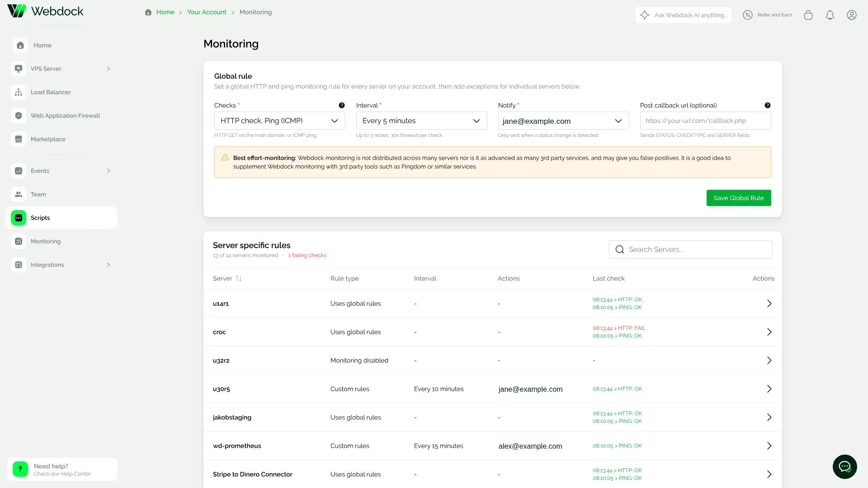Click the u30r5 server name
868x488 pixels.
click(x=222, y=389)
